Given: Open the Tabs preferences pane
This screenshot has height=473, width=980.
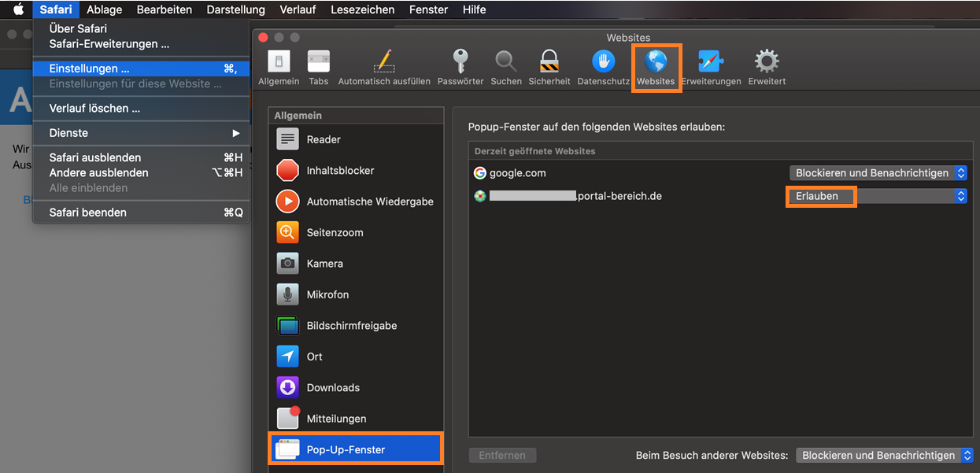Looking at the screenshot, I should 319,68.
